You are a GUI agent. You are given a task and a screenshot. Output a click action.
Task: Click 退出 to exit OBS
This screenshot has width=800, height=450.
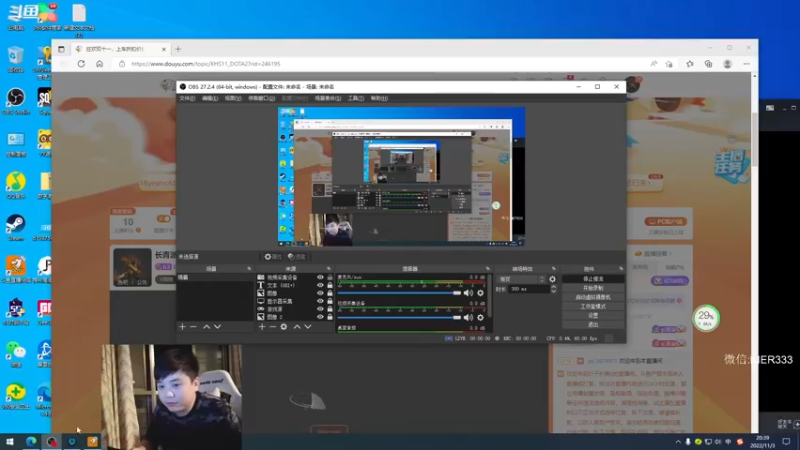[593, 324]
